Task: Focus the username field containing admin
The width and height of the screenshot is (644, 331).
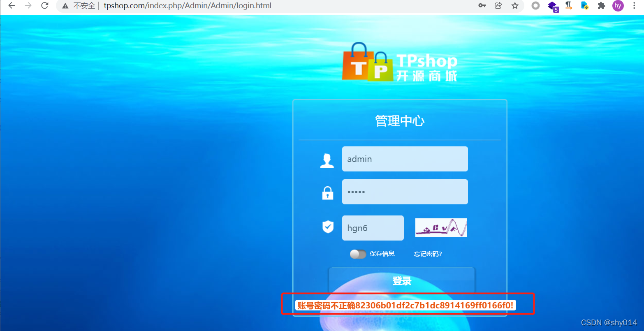Action: coord(405,159)
